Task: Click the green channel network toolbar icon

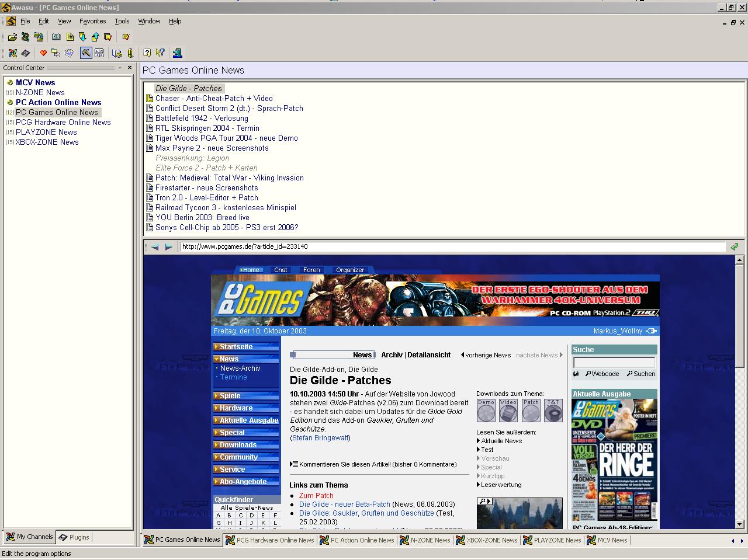Action: click(x=25, y=37)
